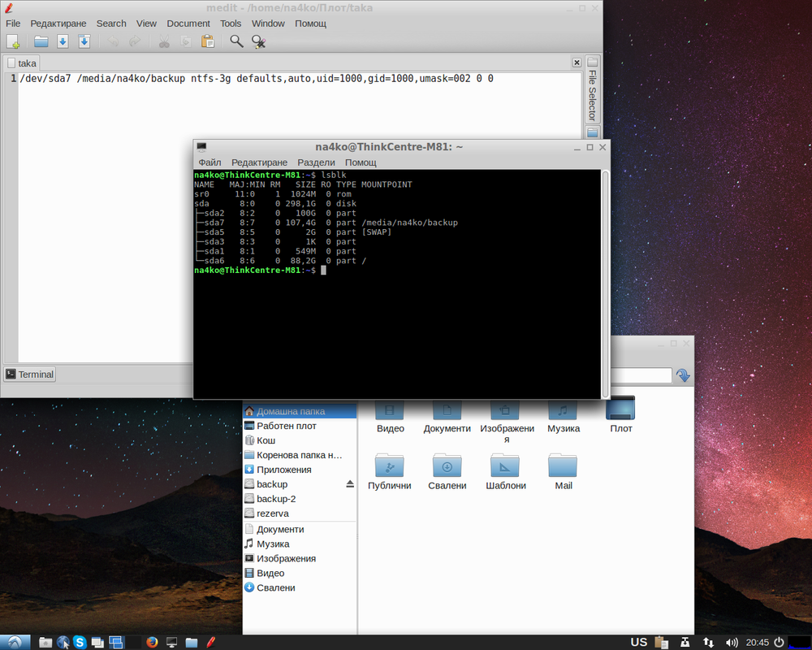The width and height of the screenshot is (812, 650).
Task: Open the backup volume in sidebar
Action: (292, 483)
